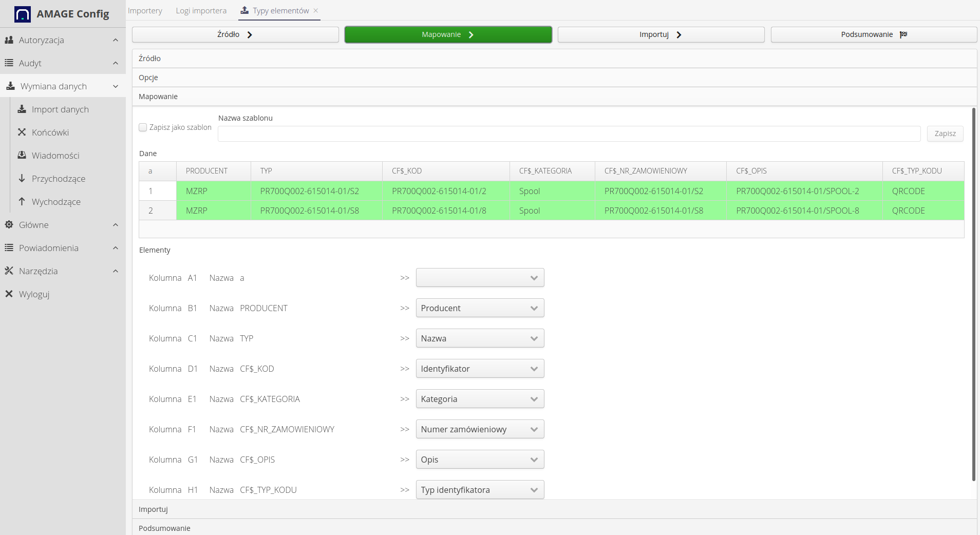Open the Producent mapping dropdown

coord(480,308)
